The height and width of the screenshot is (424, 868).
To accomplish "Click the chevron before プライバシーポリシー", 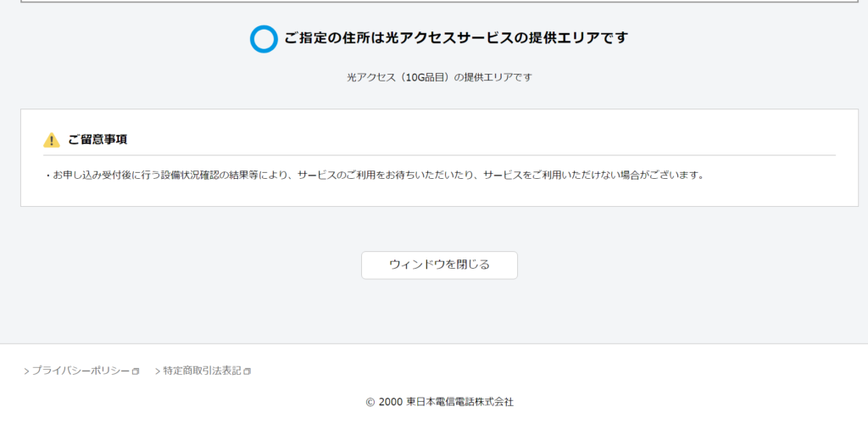I will click(27, 371).
